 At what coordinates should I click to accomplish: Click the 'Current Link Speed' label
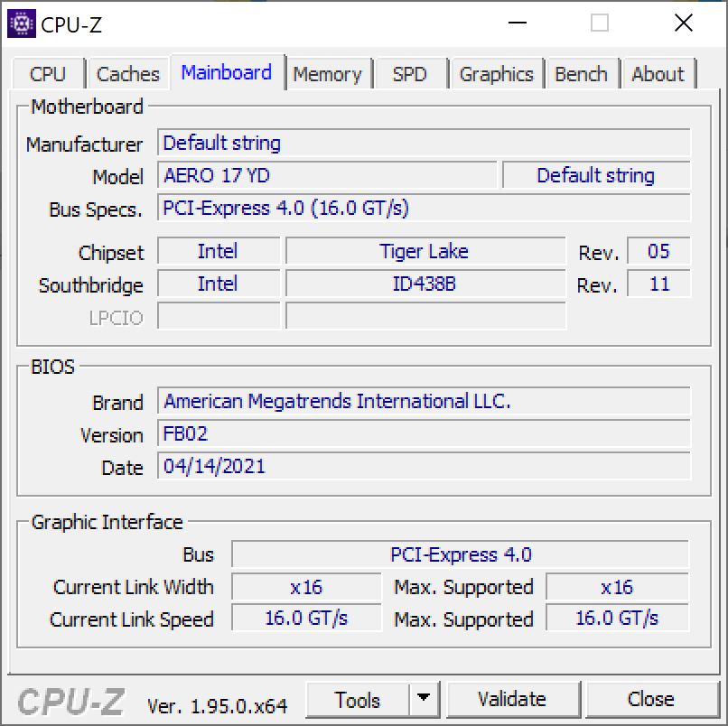tap(132, 619)
